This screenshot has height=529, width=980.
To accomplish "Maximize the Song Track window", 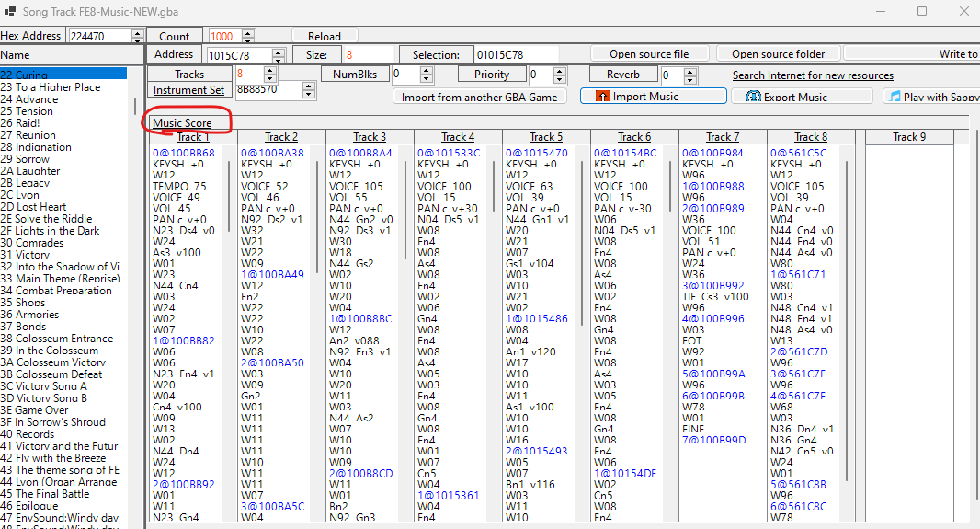I will point(922,11).
